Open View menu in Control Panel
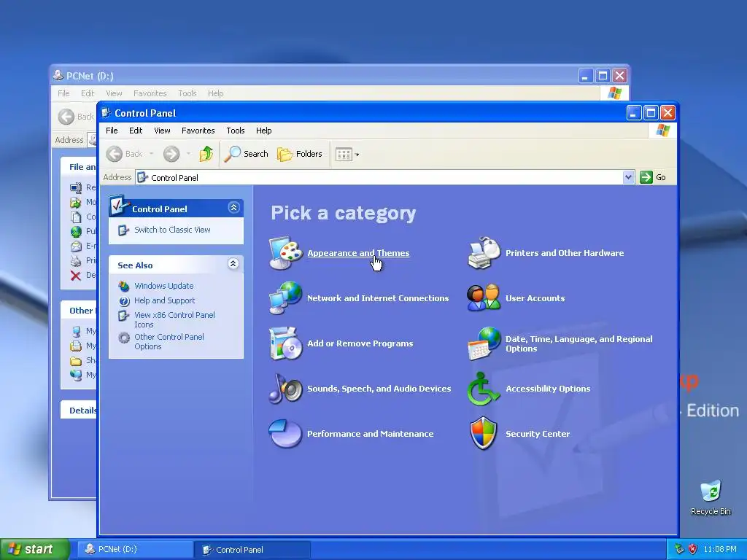This screenshot has width=747, height=560. [x=162, y=131]
